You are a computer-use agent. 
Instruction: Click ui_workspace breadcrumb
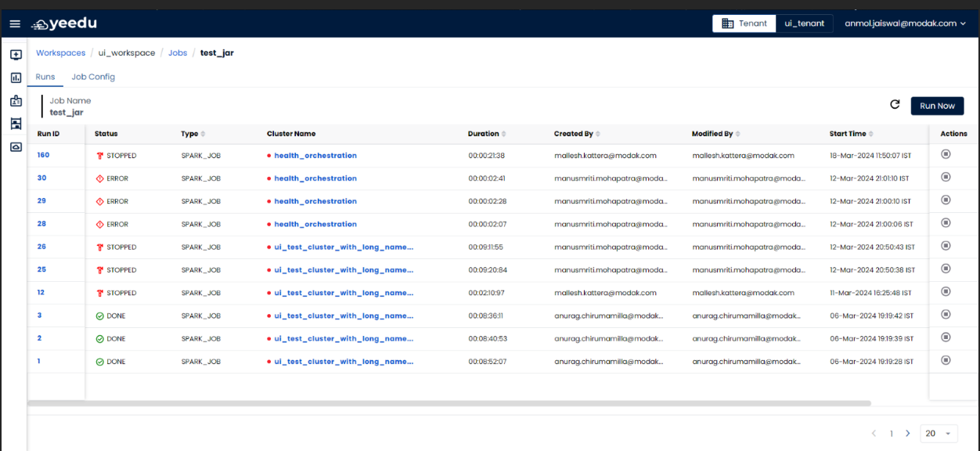127,53
